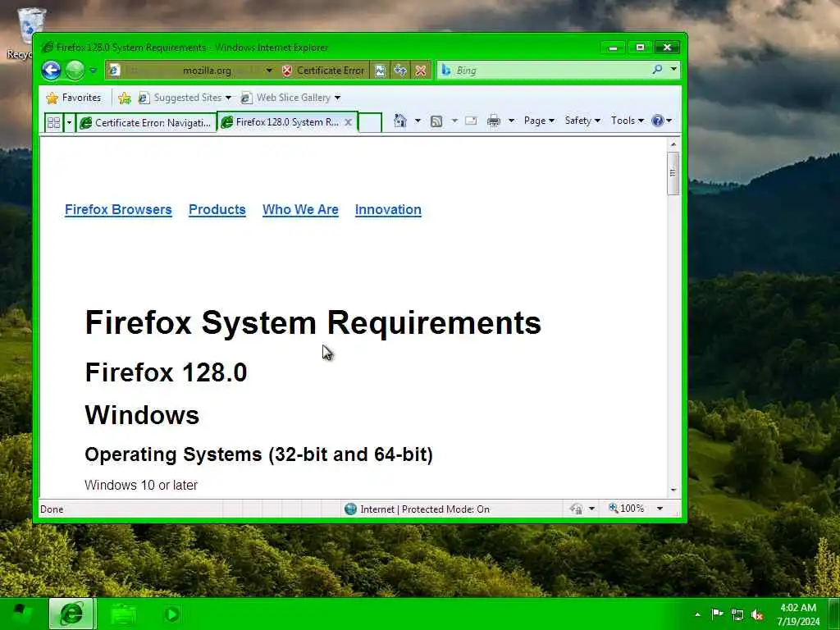
Task: Show hidden tray icons arrow
Action: click(x=697, y=614)
